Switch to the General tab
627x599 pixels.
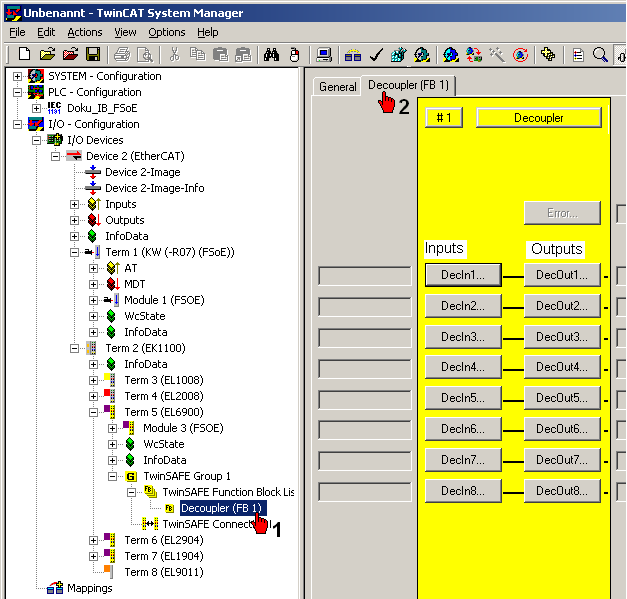pyautogui.click(x=337, y=87)
